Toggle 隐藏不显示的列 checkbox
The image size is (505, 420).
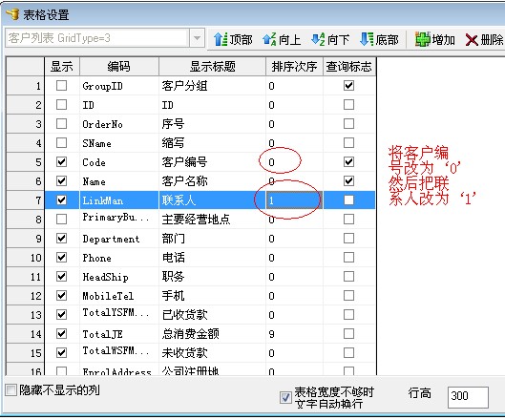tap(11, 390)
